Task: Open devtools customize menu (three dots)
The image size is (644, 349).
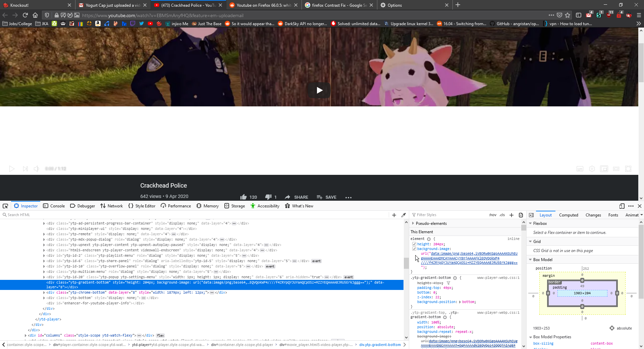Action: (x=631, y=206)
